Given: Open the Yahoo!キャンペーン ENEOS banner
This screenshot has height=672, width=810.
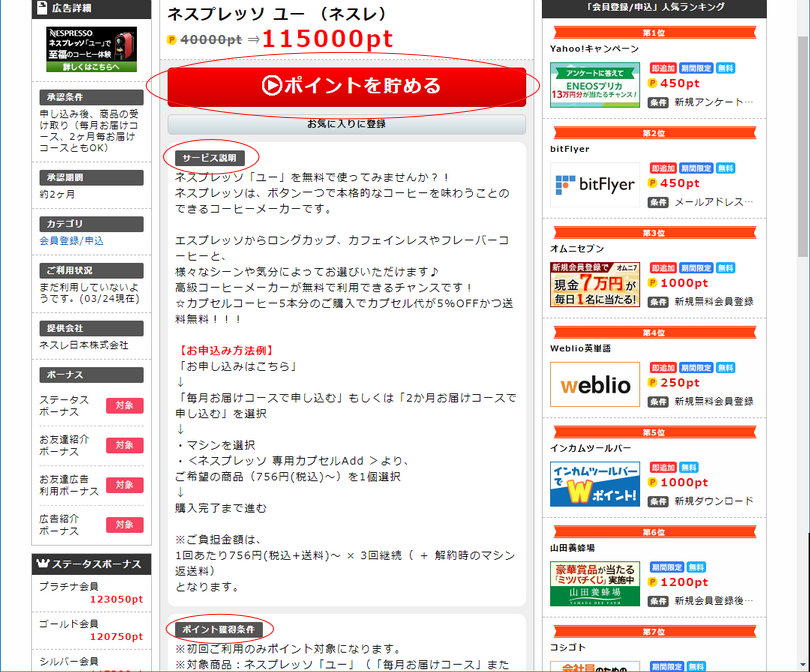Looking at the screenshot, I should (x=595, y=85).
